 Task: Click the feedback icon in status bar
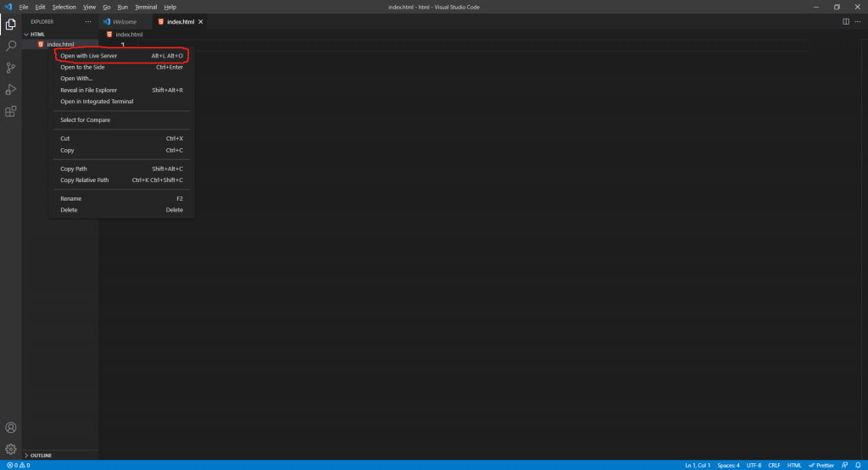tap(845, 465)
